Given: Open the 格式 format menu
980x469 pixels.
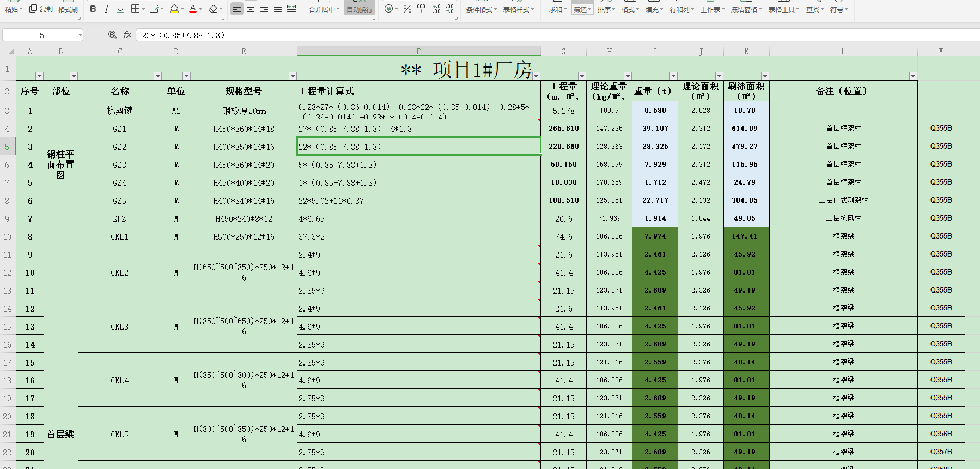Looking at the screenshot, I should pos(630,10).
